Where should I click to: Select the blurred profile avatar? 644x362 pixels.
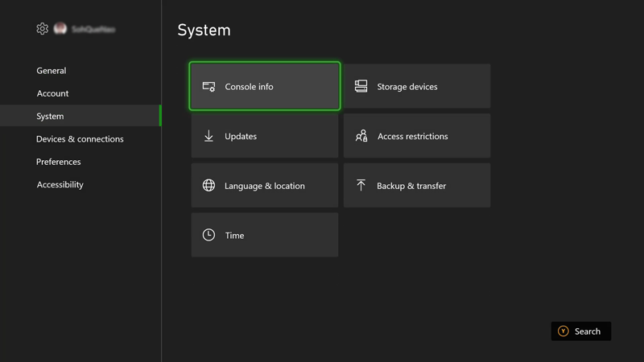[60, 29]
